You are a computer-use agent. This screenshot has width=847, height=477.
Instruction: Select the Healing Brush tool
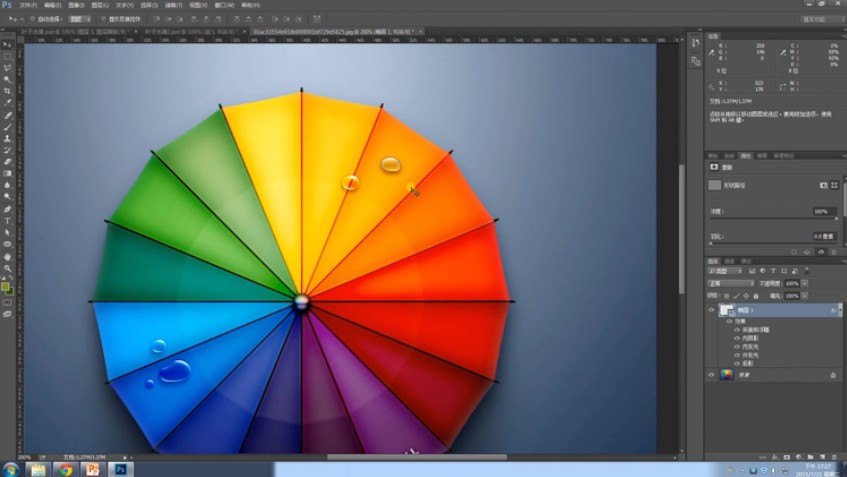tap(7, 115)
